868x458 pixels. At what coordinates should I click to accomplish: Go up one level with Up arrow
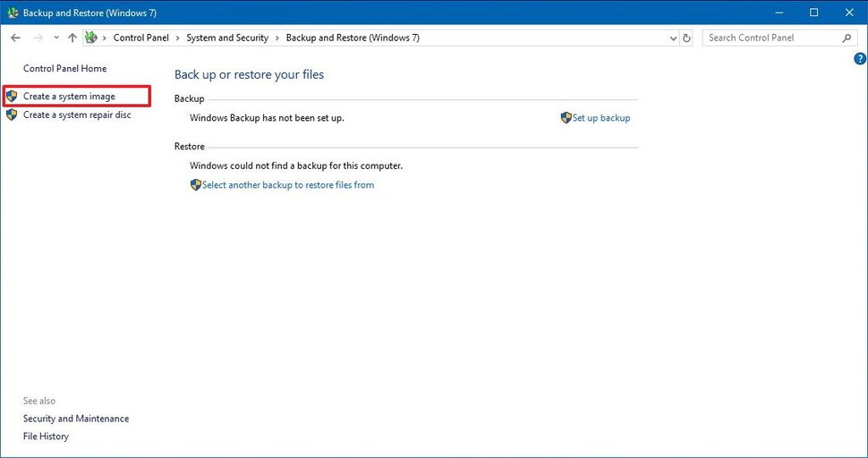tap(72, 38)
